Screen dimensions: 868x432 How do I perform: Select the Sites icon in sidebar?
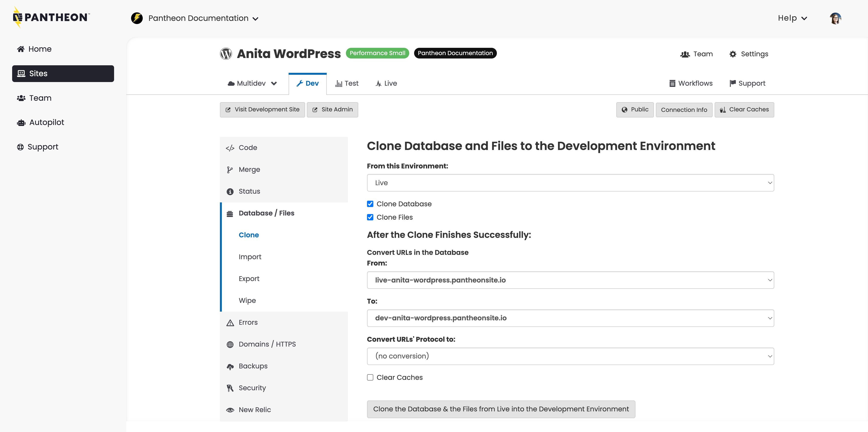click(21, 73)
